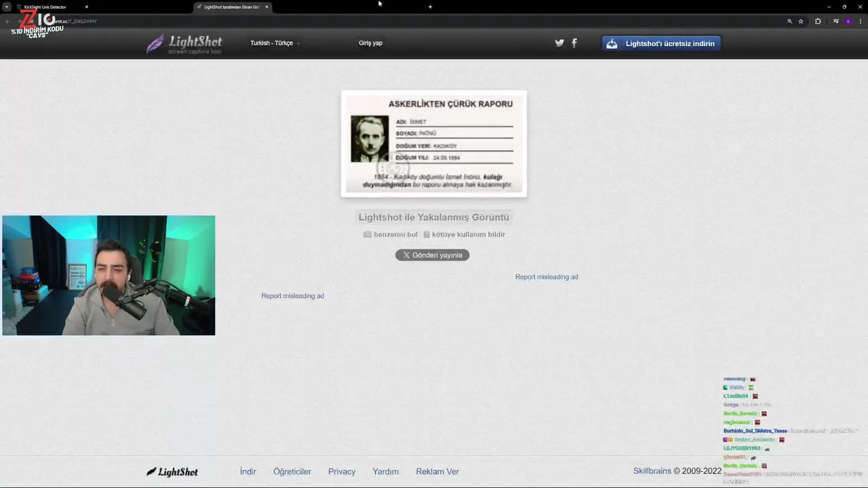This screenshot has height=488, width=868.
Task: Click kötüye kullanım bildir link
Action: (x=465, y=235)
